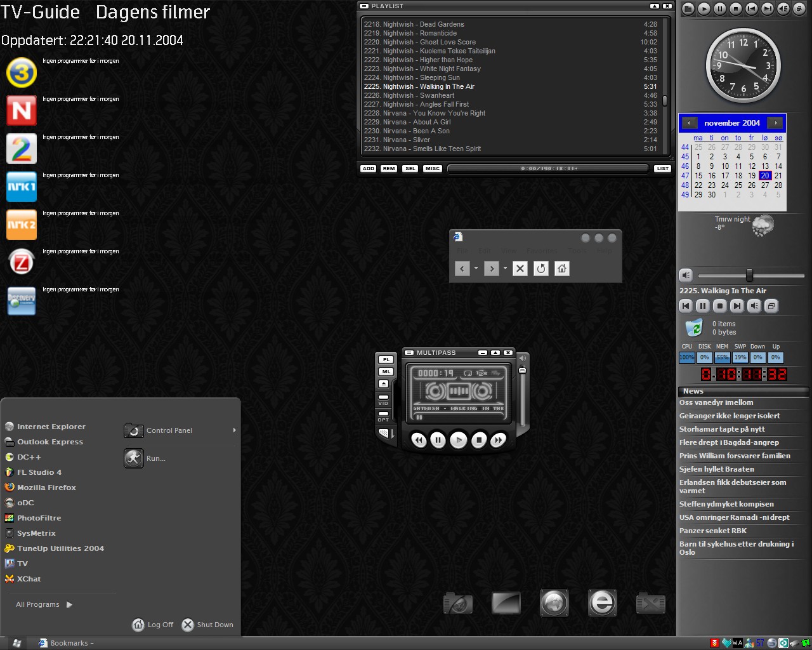Click the TV3 channel logo
The height and width of the screenshot is (650, 812).
[22, 72]
